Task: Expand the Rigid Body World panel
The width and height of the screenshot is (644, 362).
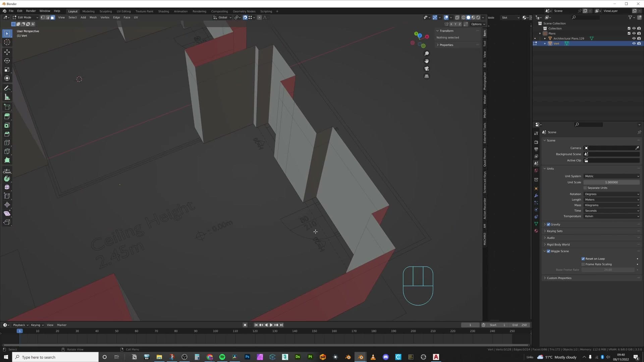Action: [558, 245]
